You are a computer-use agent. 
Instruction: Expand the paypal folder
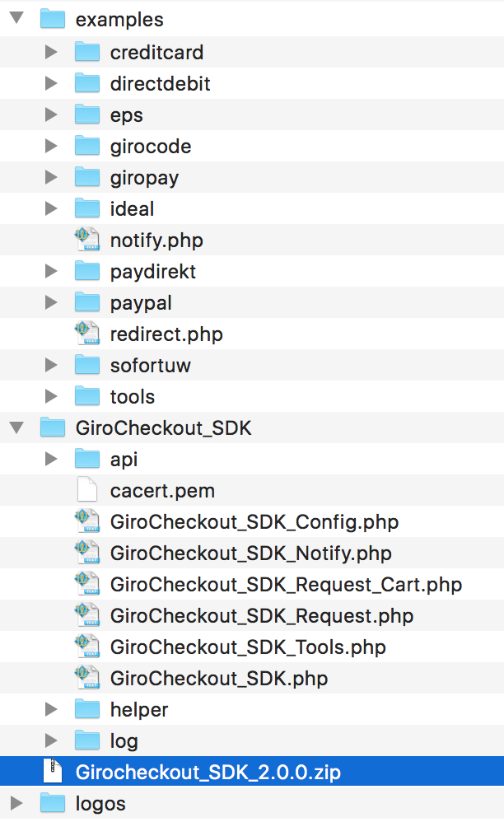(x=51, y=302)
